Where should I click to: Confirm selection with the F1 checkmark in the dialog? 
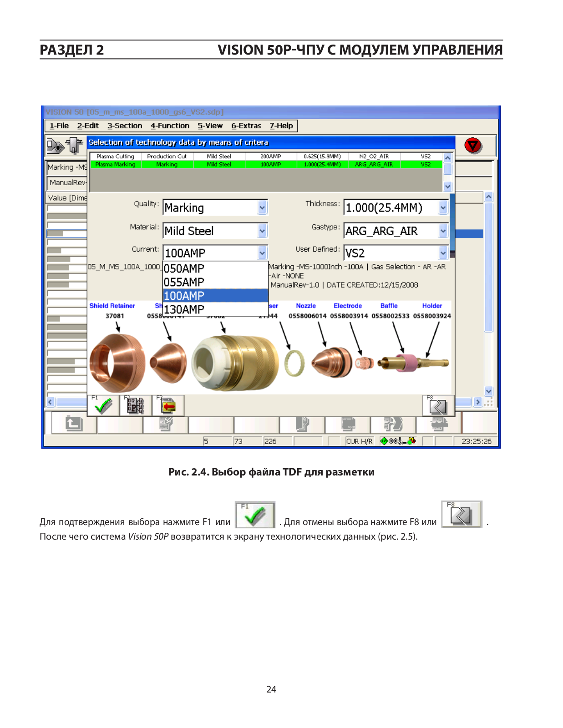tap(103, 405)
